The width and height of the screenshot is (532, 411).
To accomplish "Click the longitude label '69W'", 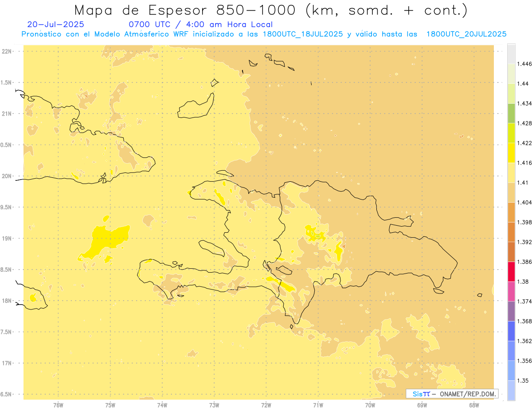I will tap(422, 405).
